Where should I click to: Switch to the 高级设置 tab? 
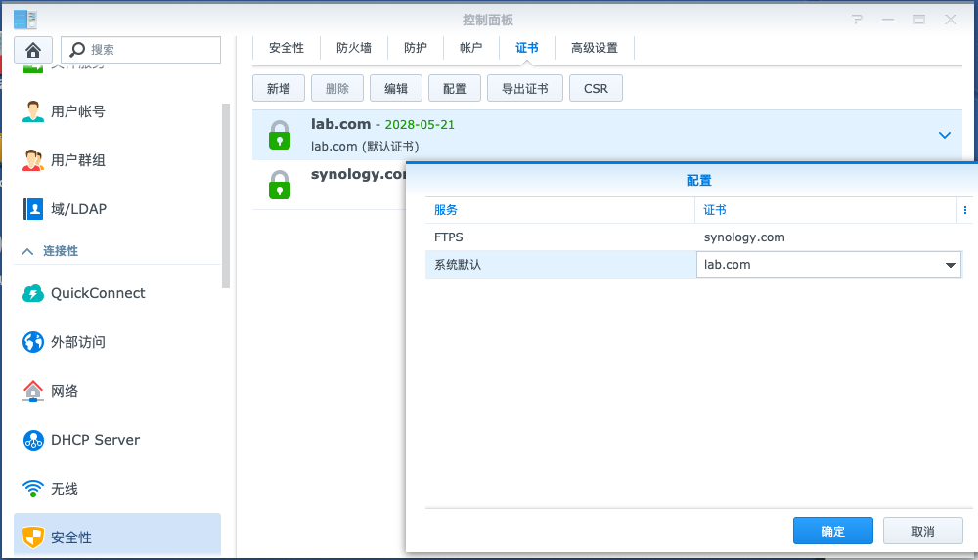pos(595,48)
